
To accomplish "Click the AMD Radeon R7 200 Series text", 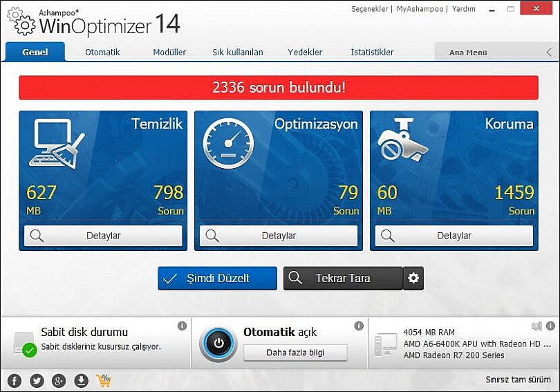I will coord(454,355).
